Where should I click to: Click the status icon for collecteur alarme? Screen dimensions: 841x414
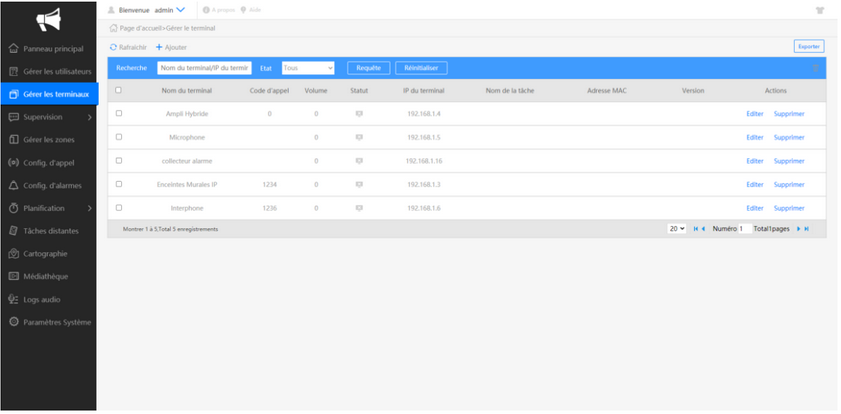359,161
